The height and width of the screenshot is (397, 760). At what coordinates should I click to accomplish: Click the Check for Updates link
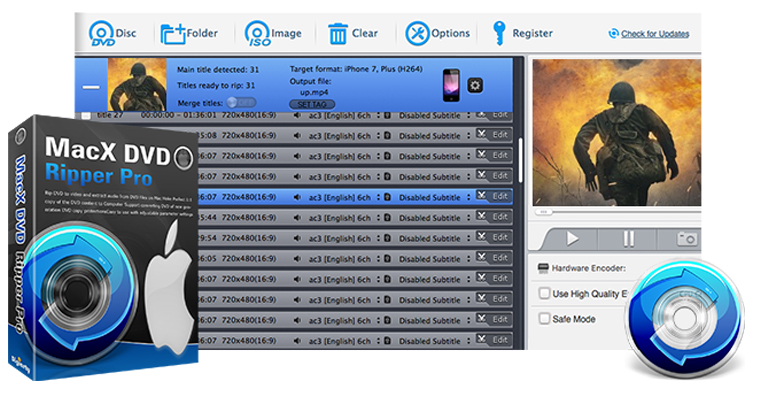coord(655,34)
